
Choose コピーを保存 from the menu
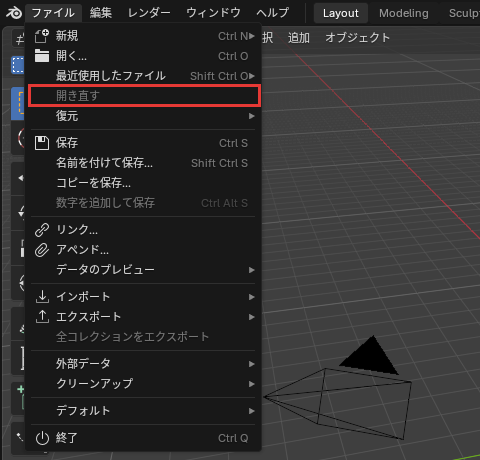point(143,183)
